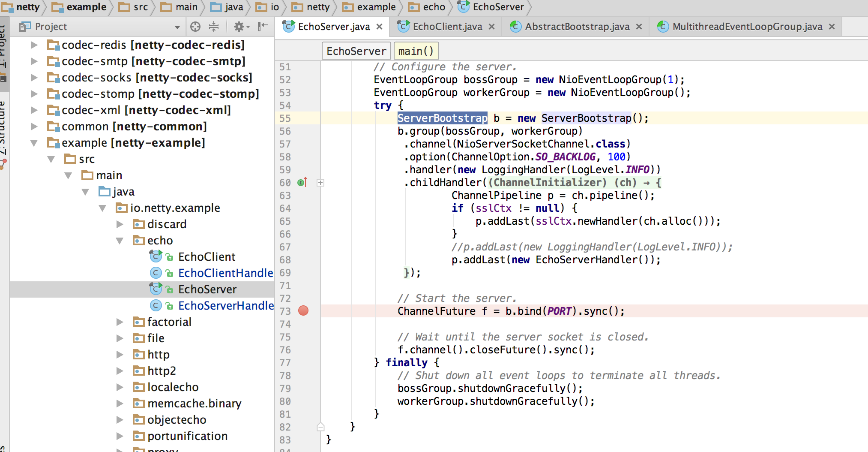Expand the discard package

coord(120,224)
